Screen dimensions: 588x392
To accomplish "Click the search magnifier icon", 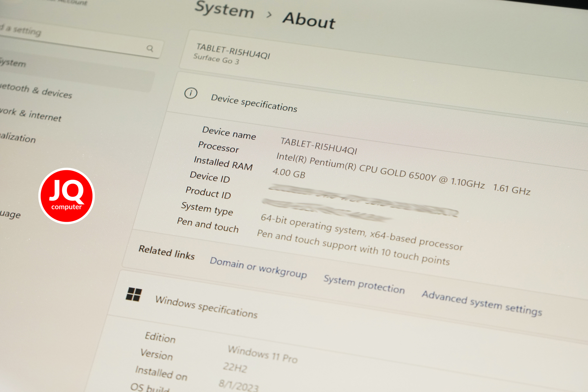I will [x=150, y=48].
